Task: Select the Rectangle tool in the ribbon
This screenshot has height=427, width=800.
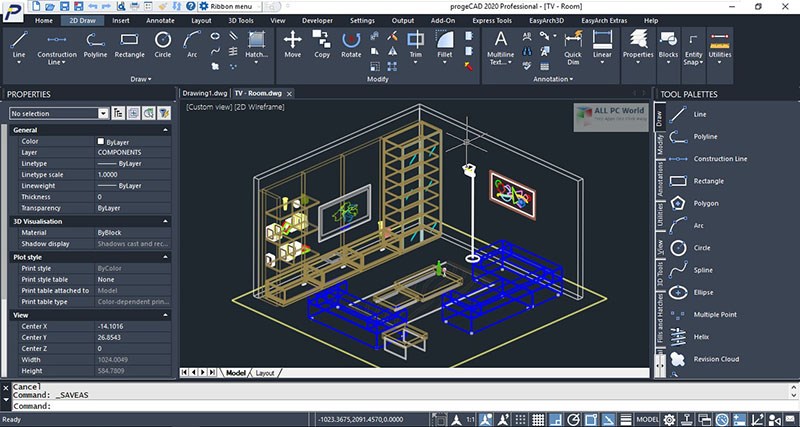Action: [x=129, y=45]
